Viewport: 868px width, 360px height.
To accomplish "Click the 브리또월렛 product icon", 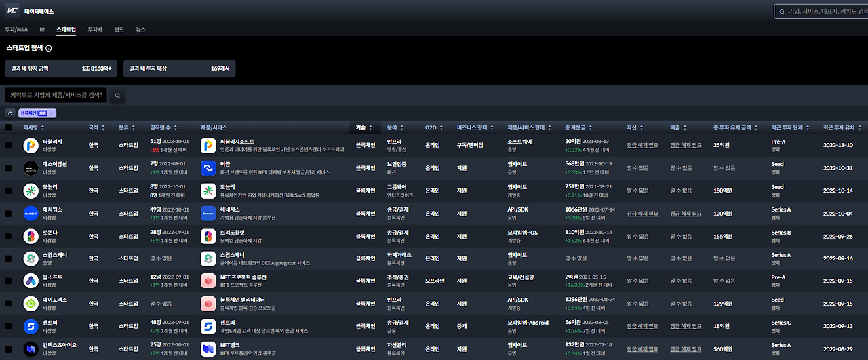I will click(208, 236).
